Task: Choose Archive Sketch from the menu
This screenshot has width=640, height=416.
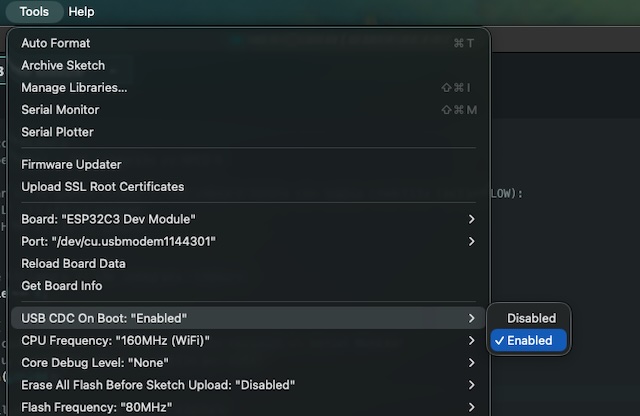Action: (63, 65)
